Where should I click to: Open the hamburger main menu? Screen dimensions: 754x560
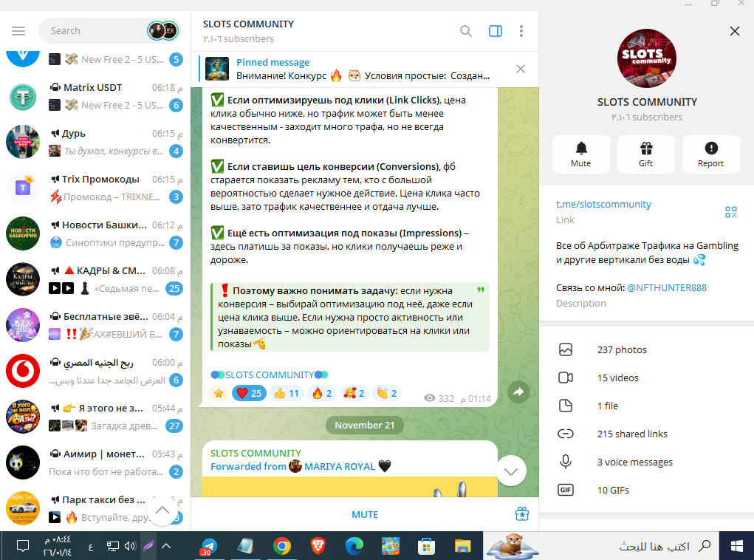pyautogui.click(x=18, y=31)
